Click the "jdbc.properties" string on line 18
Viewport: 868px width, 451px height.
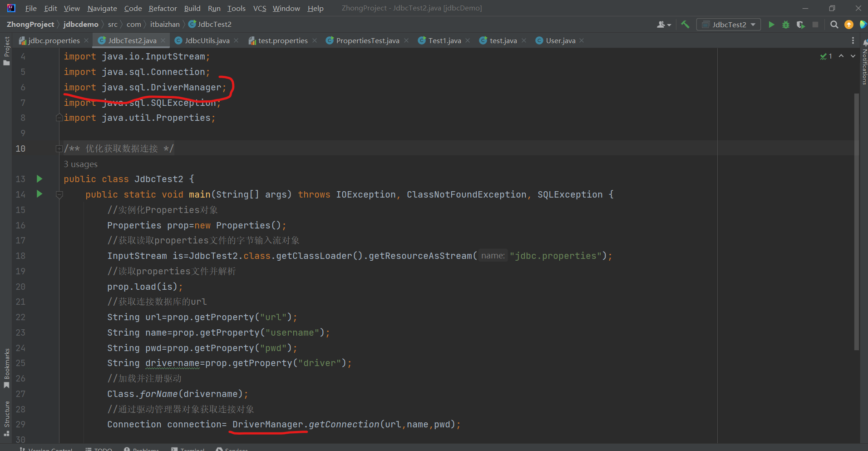pyautogui.click(x=555, y=256)
